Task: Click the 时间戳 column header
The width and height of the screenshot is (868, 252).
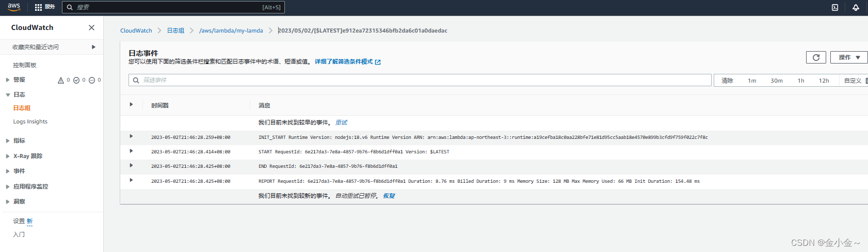Action: (x=160, y=105)
